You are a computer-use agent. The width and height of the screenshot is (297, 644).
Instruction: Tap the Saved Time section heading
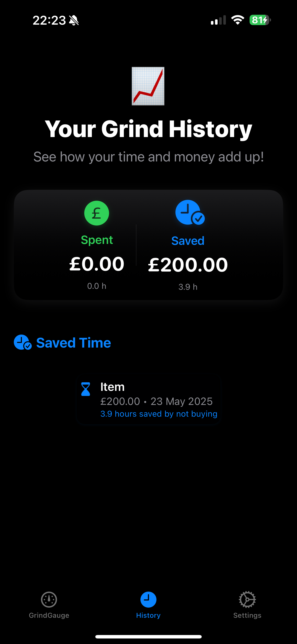(73, 342)
